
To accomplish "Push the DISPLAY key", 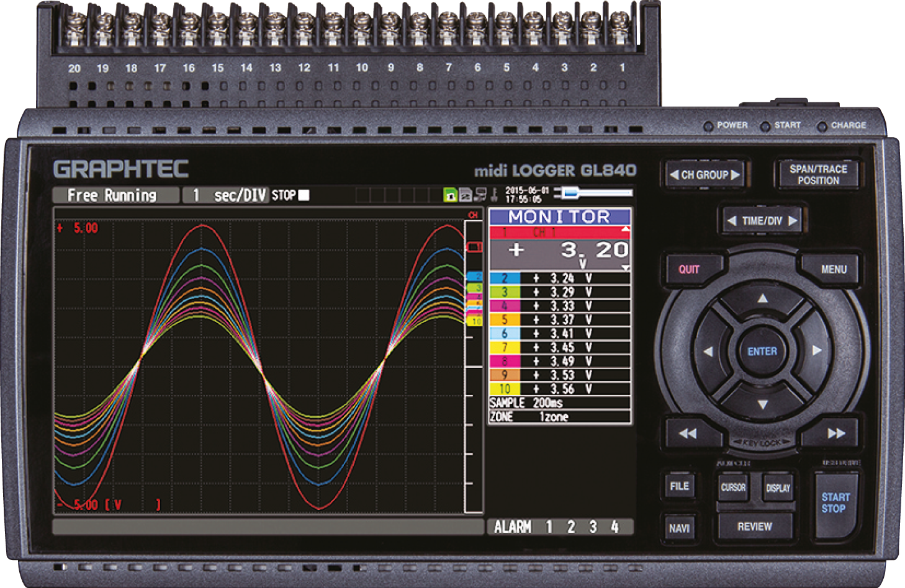I will pos(778,488).
